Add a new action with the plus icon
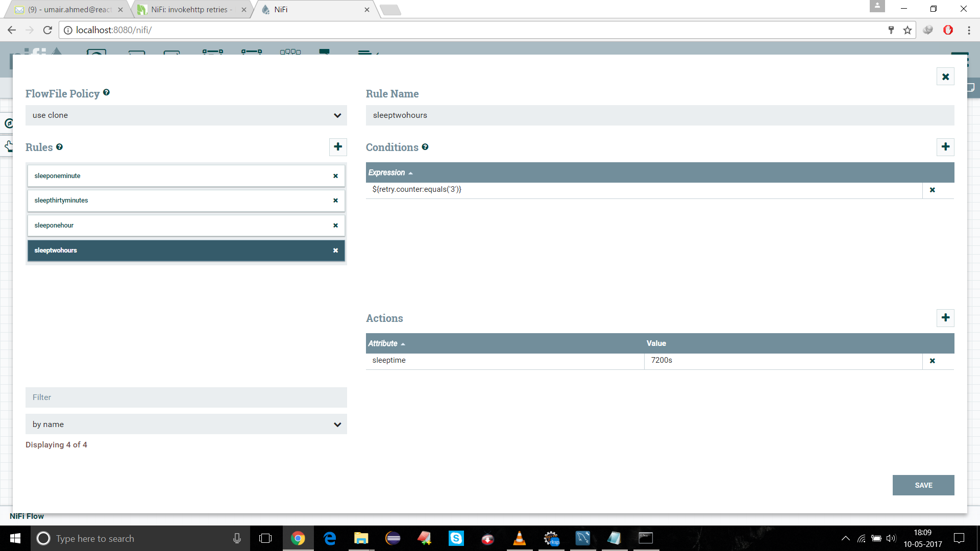The image size is (980, 551). (945, 318)
